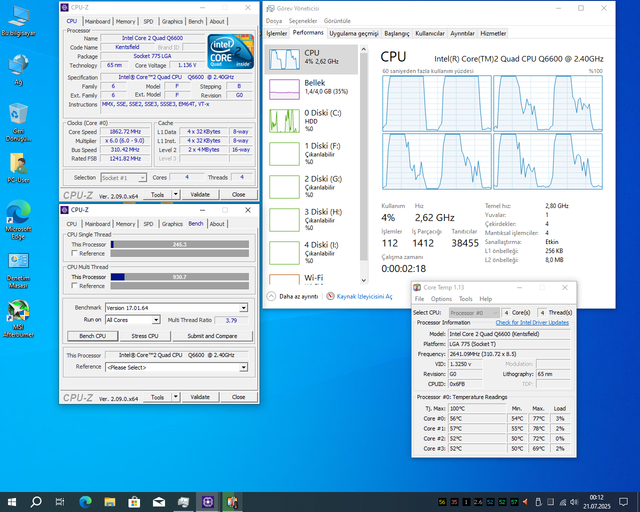The image size is (640, 512).
Task: Open Core Temp Select CPU Processor #0 dropdown
Action: point(474,313)
